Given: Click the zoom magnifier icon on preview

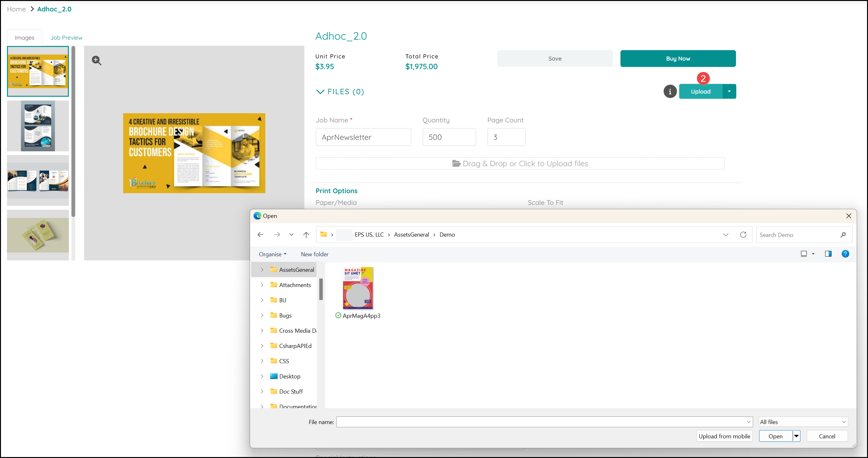Looking at the screenshot, I should (x=96, y=60).
